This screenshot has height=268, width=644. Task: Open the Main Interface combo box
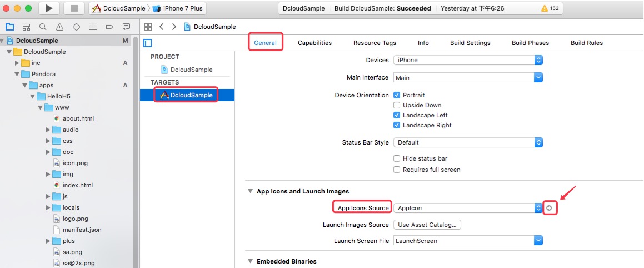point(468,77)
